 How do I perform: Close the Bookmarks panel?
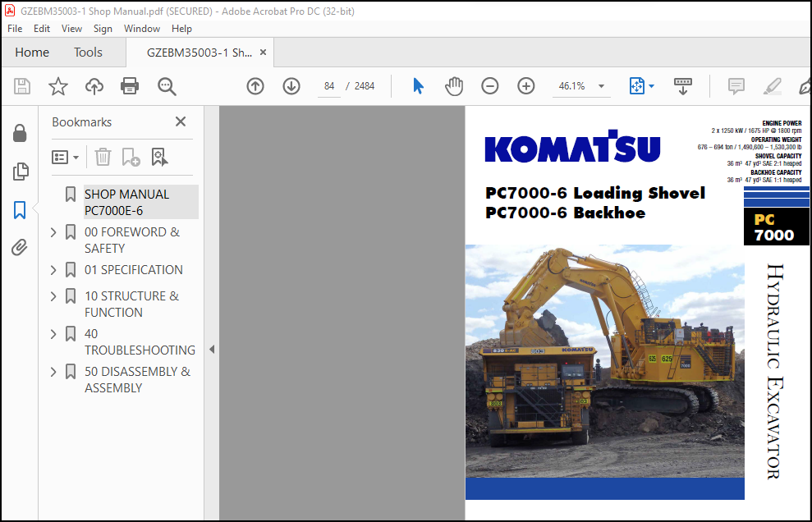pyautogui.click(x=180, y=121)
